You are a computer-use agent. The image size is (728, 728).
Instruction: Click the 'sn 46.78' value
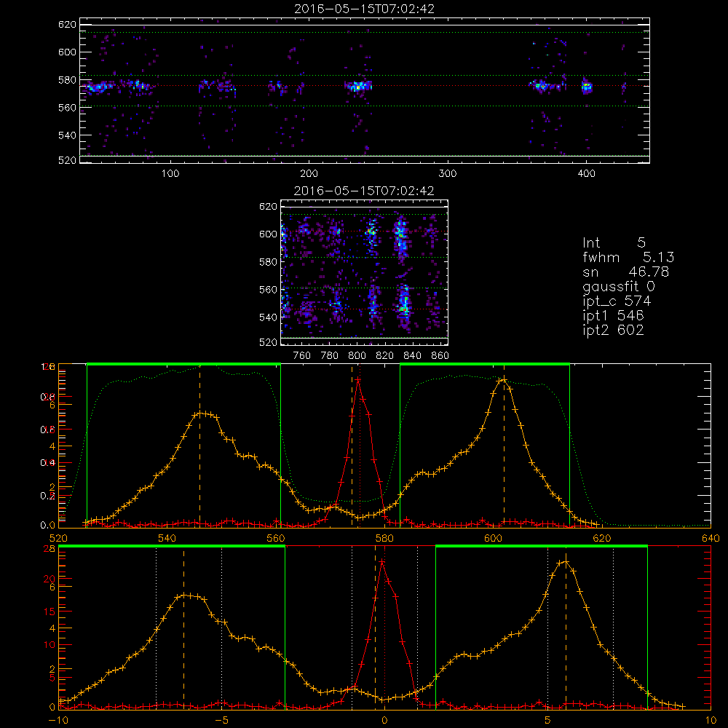[626, 272]
